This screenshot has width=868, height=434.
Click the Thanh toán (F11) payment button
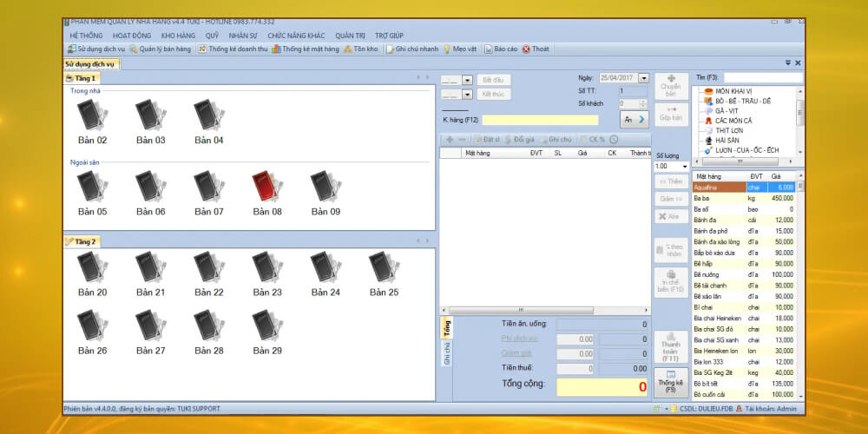(670, 348)
